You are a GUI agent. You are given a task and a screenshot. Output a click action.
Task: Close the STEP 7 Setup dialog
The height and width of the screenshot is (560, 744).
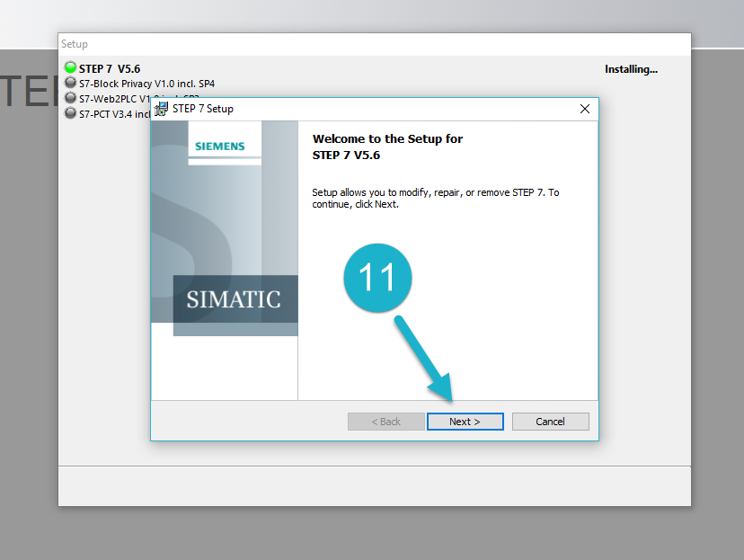point(585,109)
